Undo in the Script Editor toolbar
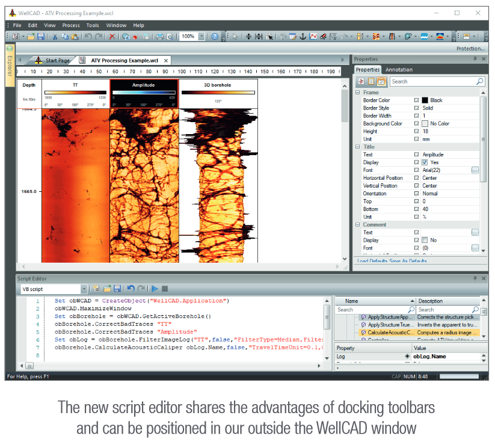 click(131, 289)
